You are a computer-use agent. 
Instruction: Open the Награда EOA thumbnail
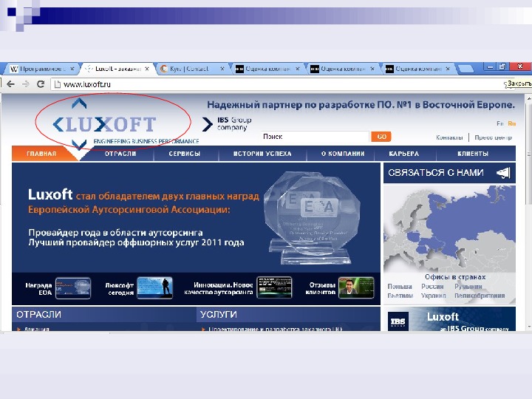(x=73, y=288)
